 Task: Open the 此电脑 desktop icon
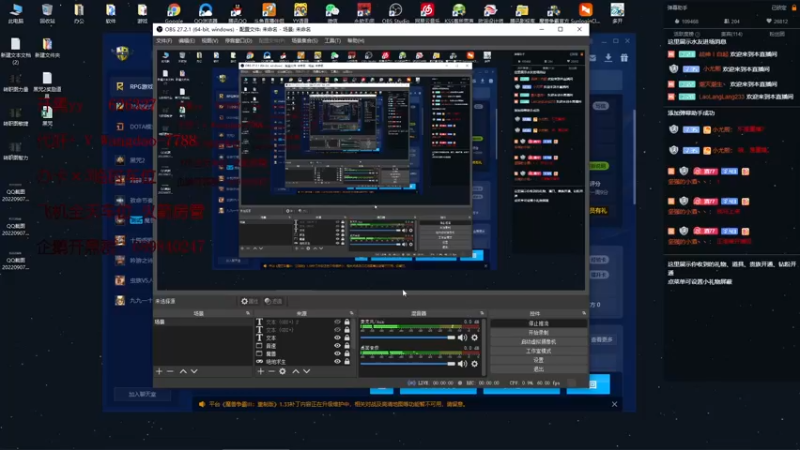tap(16, 13)
